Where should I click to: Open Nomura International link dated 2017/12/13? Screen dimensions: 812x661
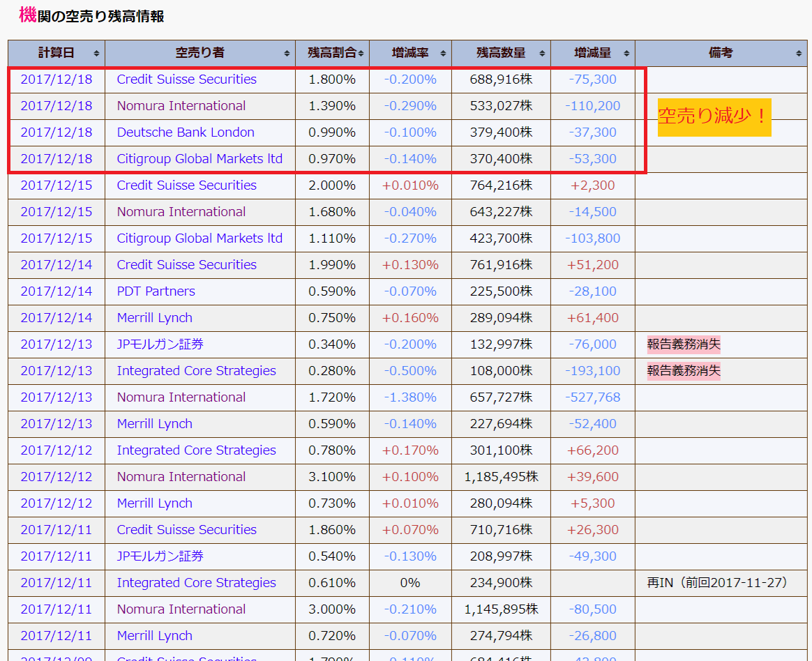click(x=181, y=397)
